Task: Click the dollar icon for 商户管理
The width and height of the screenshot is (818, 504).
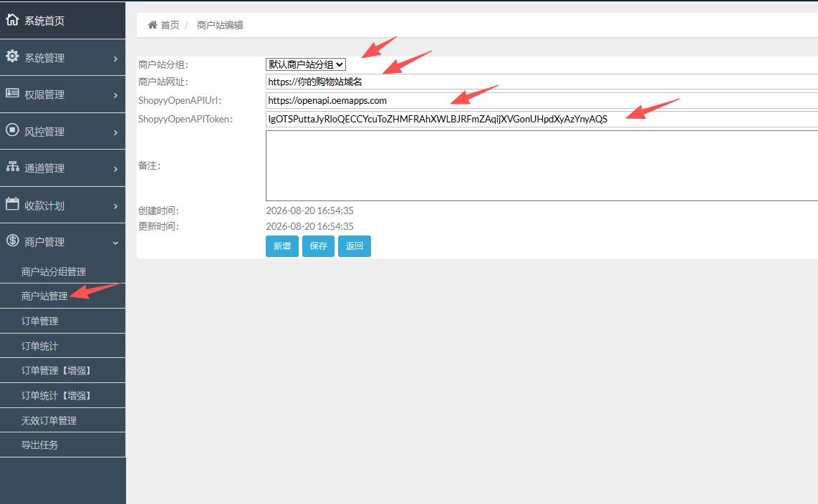Action: pyautogui.click(x=12, y=241)
